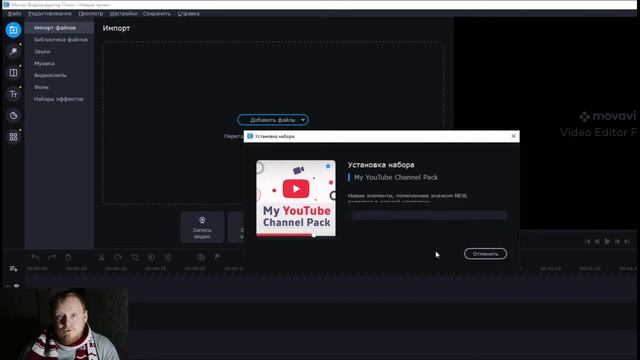Click the installation progress bar
Viewport: 640px width, 360px height.
(x=428, y=215)
